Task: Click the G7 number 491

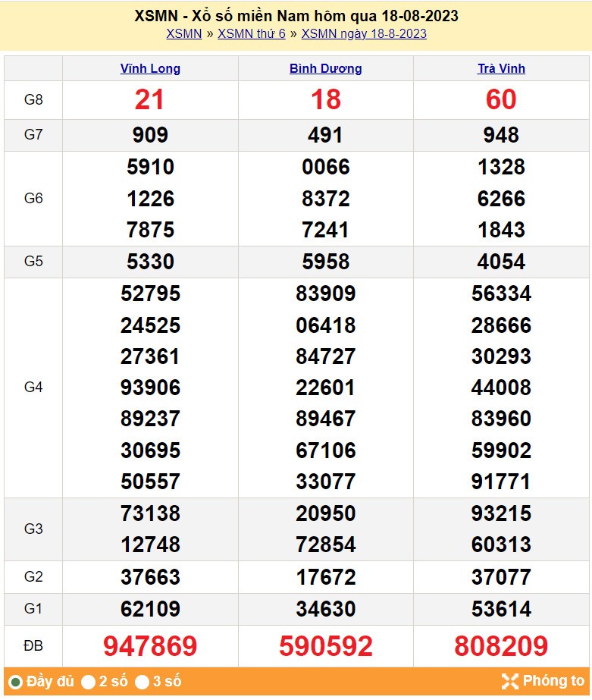Action: point(326,135)
